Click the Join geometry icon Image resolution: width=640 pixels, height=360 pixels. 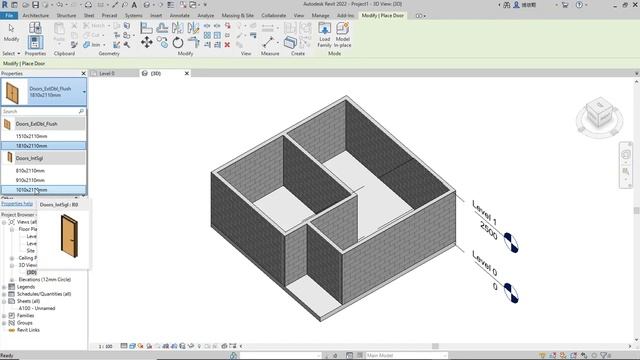coord(87,44)
